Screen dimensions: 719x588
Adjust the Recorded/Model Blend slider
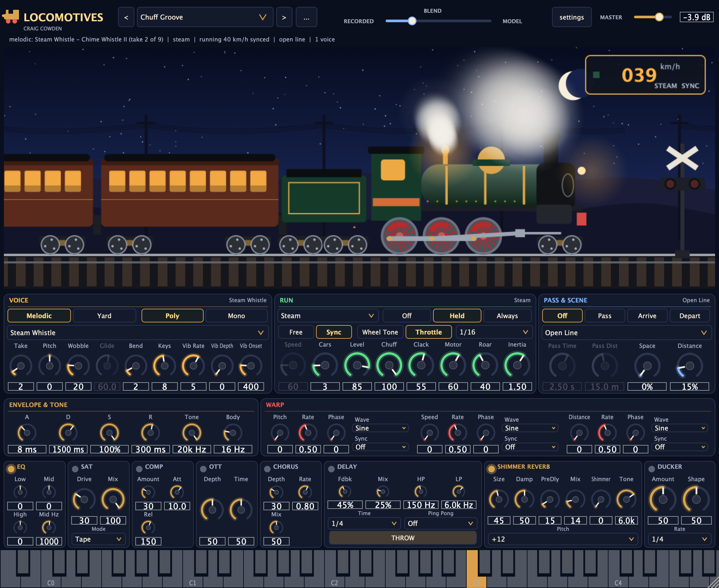point(438,21)
